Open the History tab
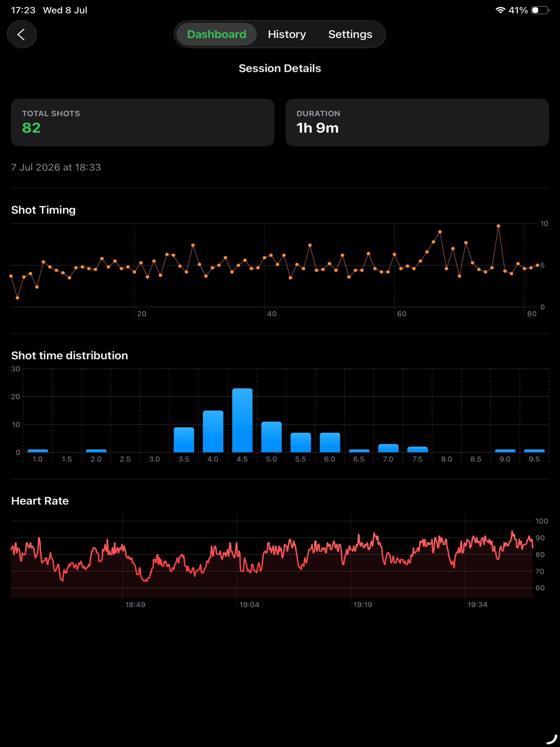Screen dimensions: 560x747 (287, 34)
